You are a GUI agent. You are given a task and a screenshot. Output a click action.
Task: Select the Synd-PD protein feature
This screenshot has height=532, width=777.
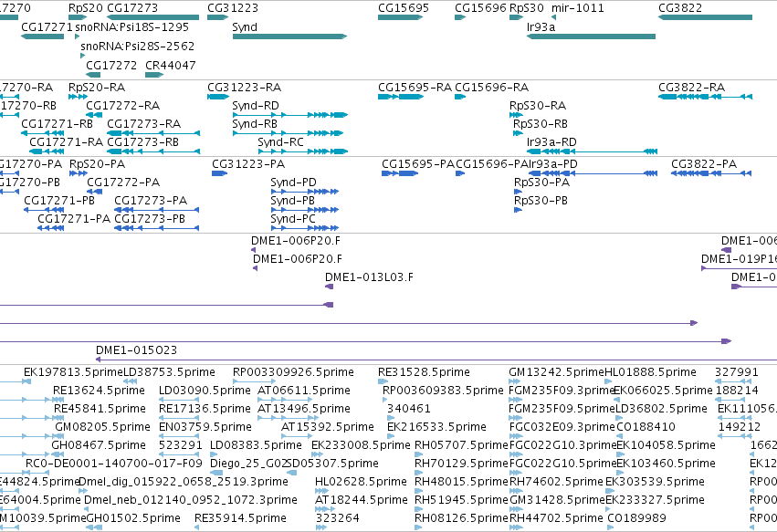pyautogui.click(x=305, y=192)
